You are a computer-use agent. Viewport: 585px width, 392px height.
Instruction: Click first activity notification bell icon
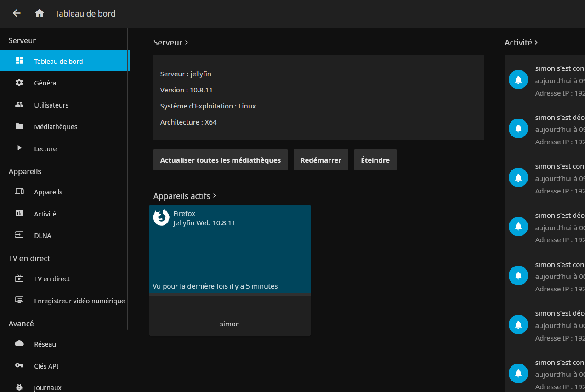pos(518,80)
